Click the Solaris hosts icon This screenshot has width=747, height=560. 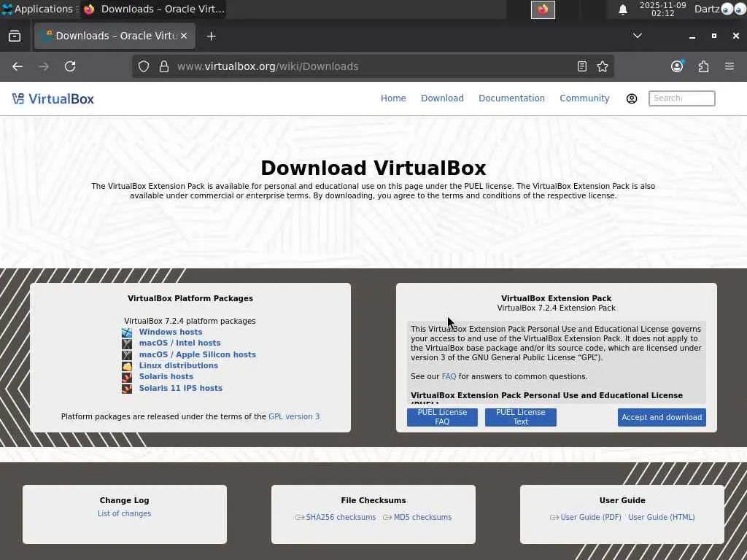tap(127, 377)
